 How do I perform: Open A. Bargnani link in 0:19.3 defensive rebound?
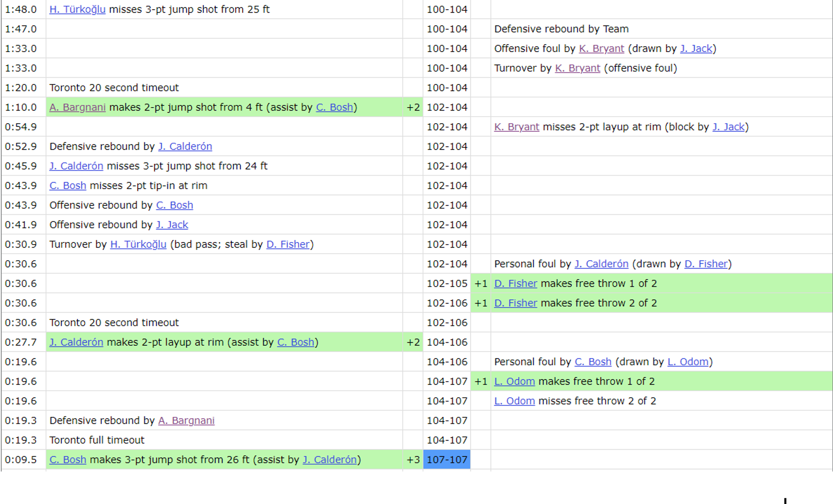pyautogui.click(x=186, y=421)
